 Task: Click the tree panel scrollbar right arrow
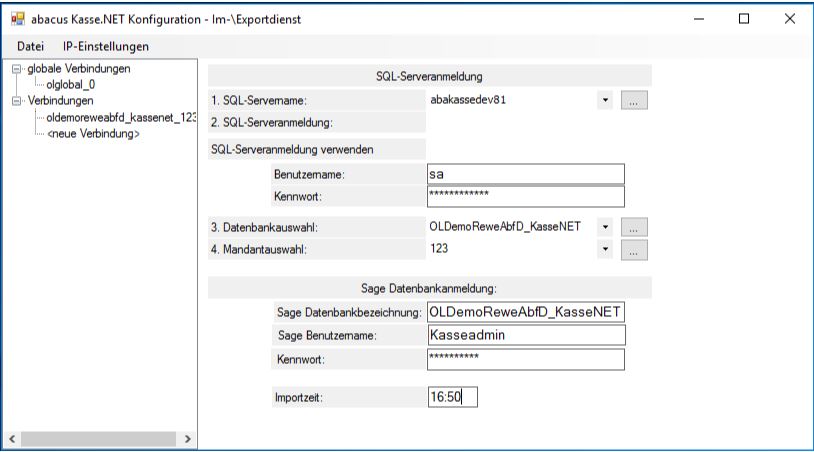tap(187, 438)
